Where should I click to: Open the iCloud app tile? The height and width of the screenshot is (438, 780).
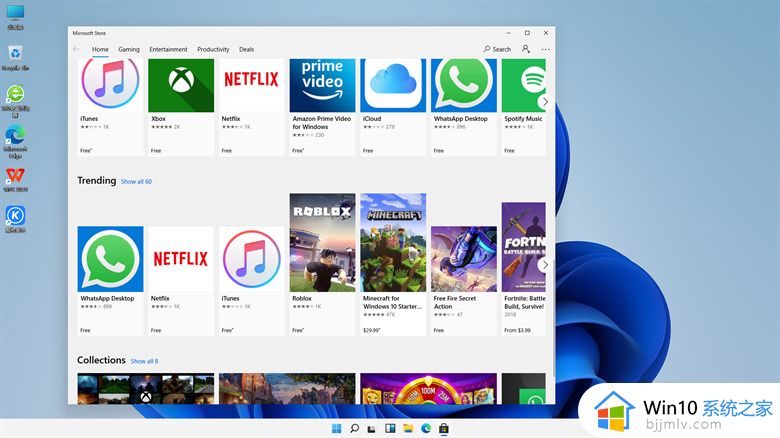(x=393, y=107)
